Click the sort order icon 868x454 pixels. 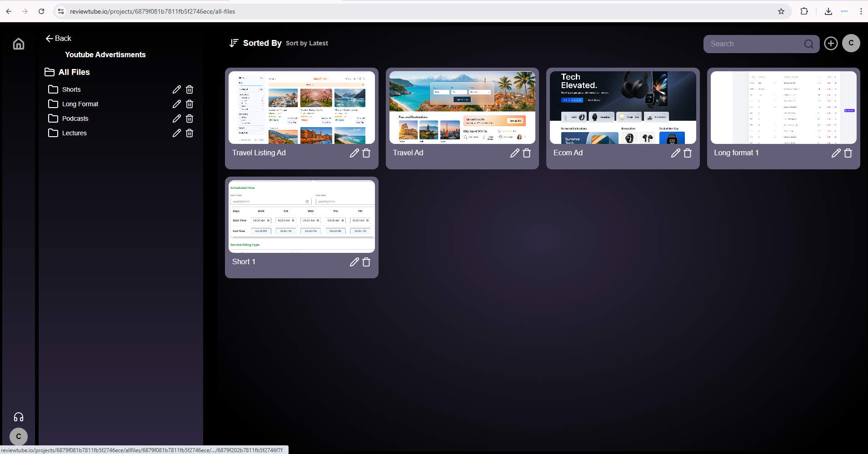pos(234,43)
